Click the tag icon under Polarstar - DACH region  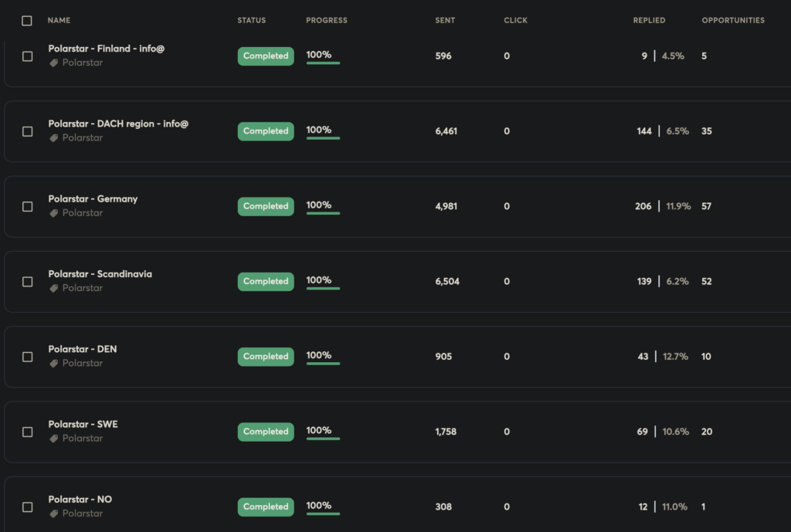click(54, 138)
